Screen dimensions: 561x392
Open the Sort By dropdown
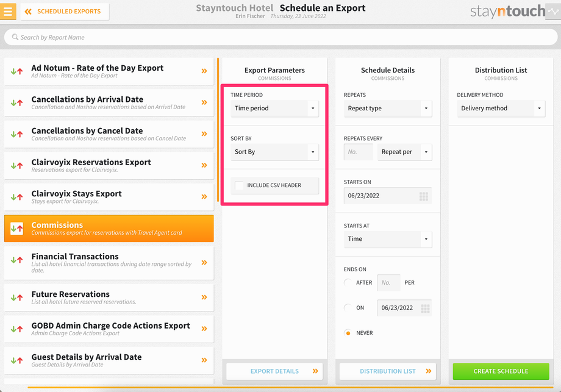tap(274, 152)
